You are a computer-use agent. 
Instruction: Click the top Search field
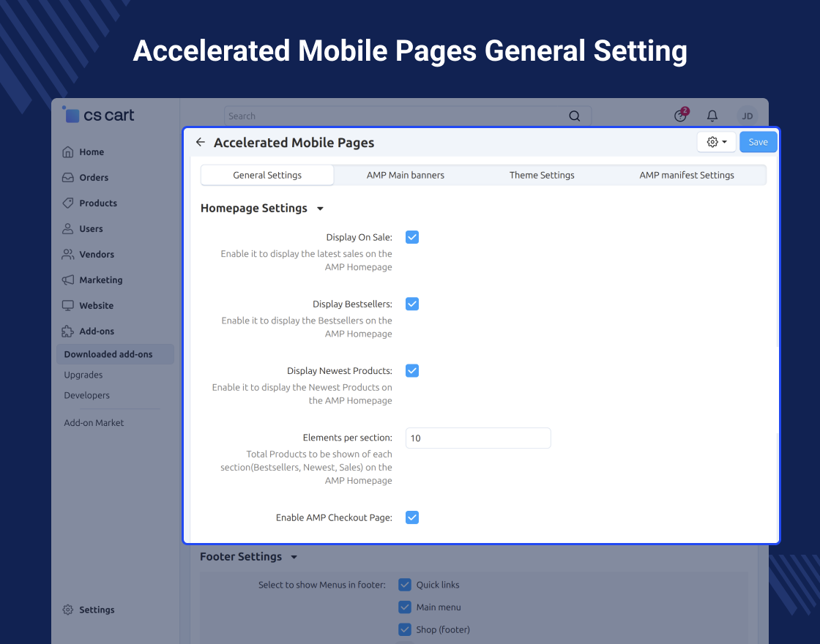tap(407, 116)
